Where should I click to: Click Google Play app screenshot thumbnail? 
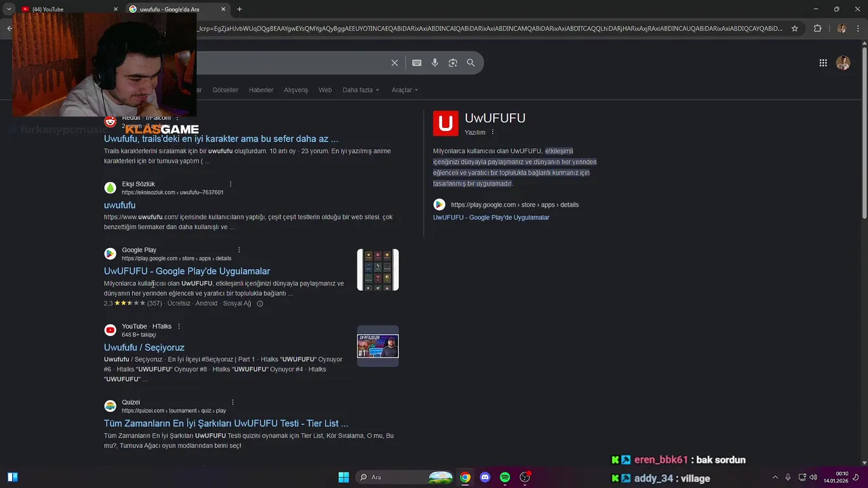tap(378, 270)
